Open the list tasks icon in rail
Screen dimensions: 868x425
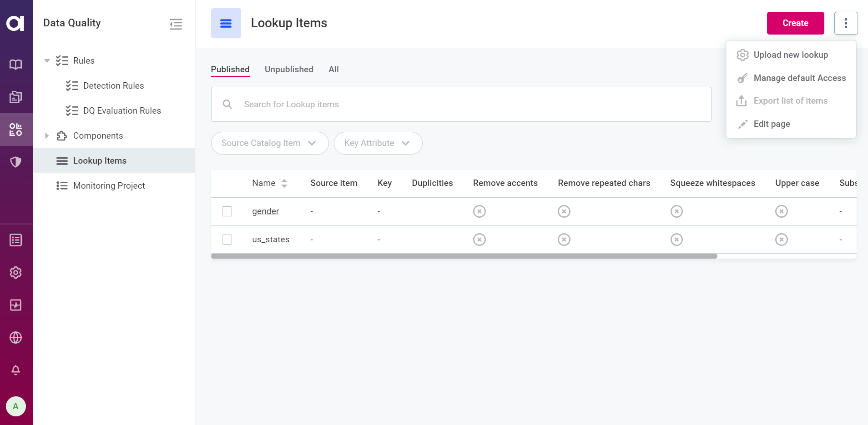point(16,240)
